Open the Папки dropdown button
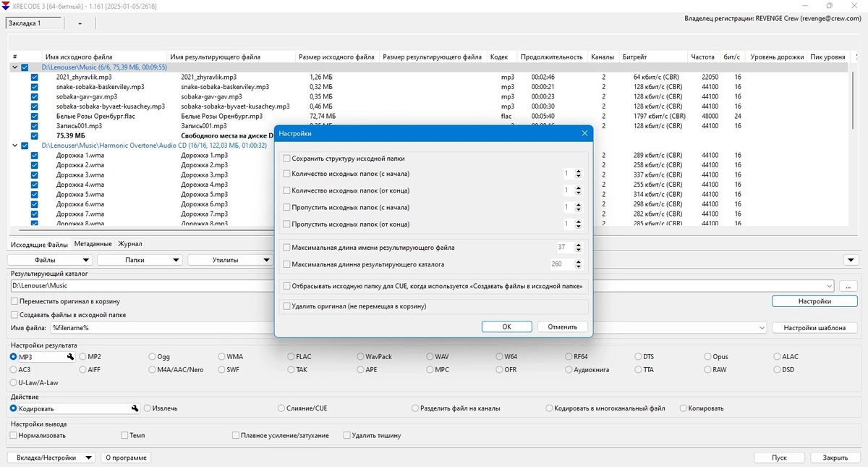The width and height of the screenshot is (868, 467). tap(140, 260)
